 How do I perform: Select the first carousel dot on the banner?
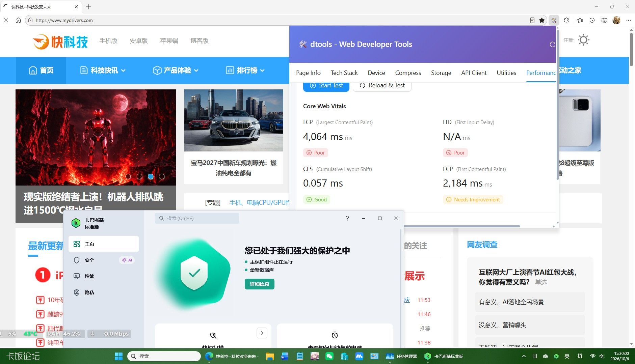128,176
